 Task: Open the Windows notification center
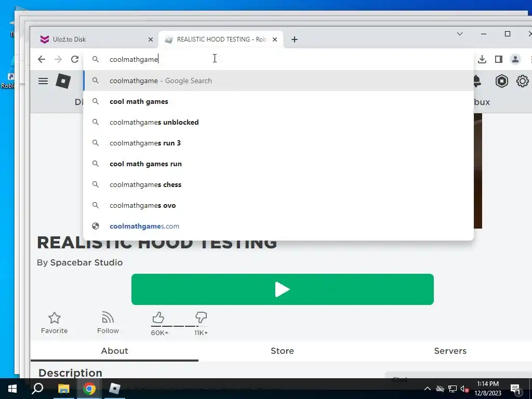pyautogui.click(x=515, y=389)
